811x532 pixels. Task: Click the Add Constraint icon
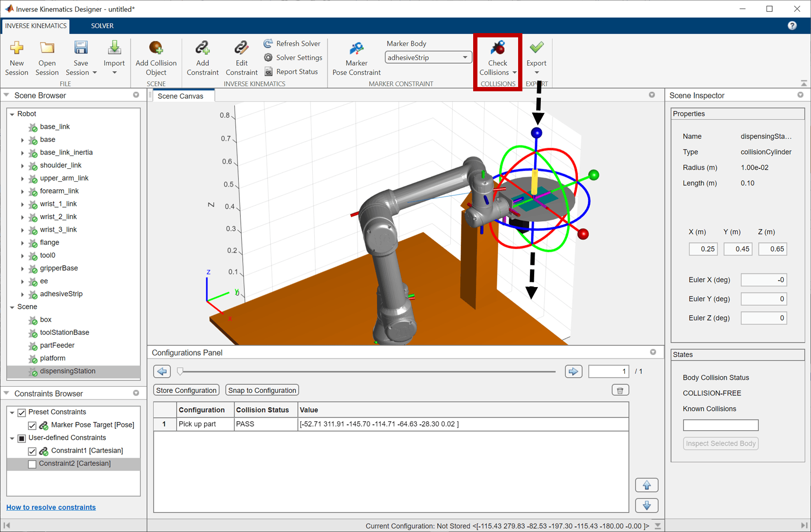[x=203, y=48]
